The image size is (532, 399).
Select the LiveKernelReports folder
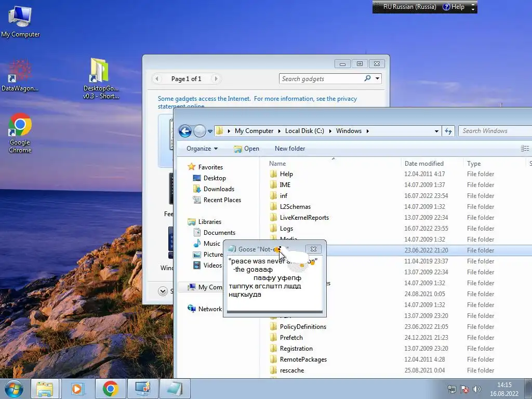[x=304, y=218]
